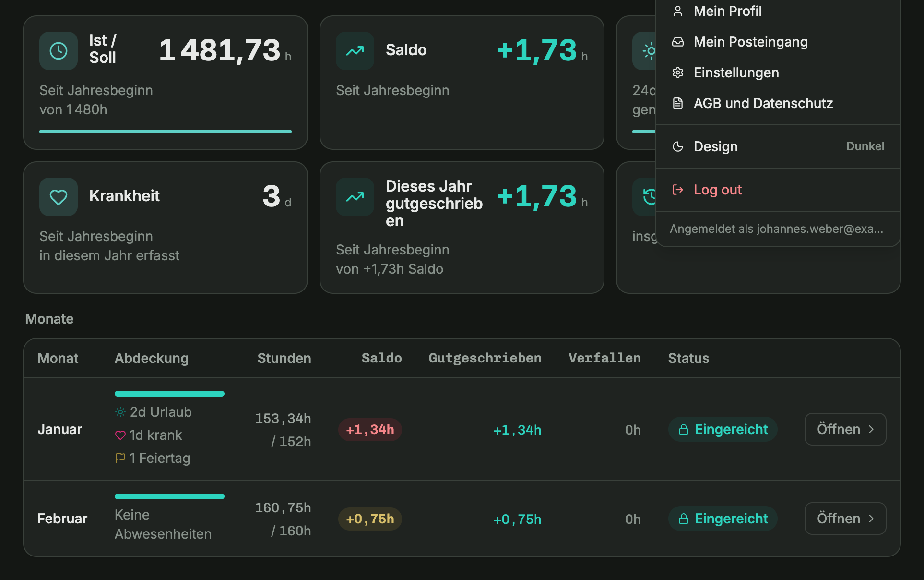Screen dimensions: 924x580
Task: Click the heart icon on Krankheit card
Action: tap(59, 197)
